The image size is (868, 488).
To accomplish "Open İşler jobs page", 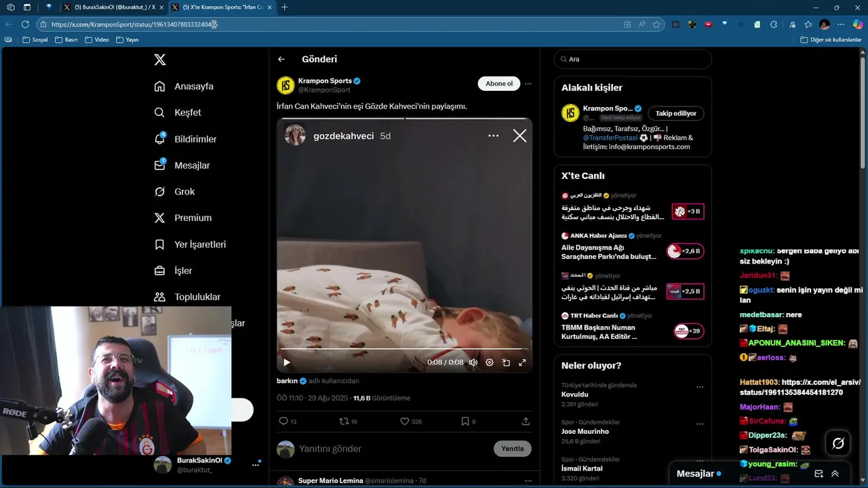I will point(173,271).
